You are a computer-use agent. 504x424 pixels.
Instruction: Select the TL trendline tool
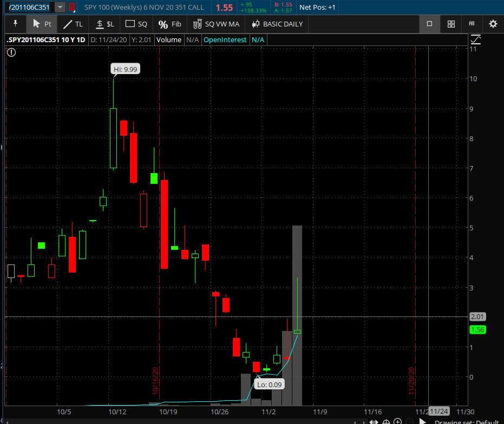73,24
